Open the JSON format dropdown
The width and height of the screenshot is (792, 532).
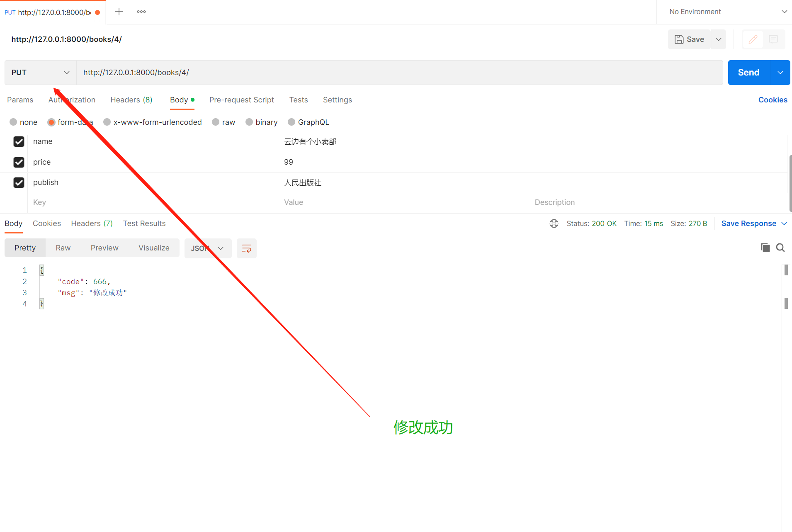[208, 248]
